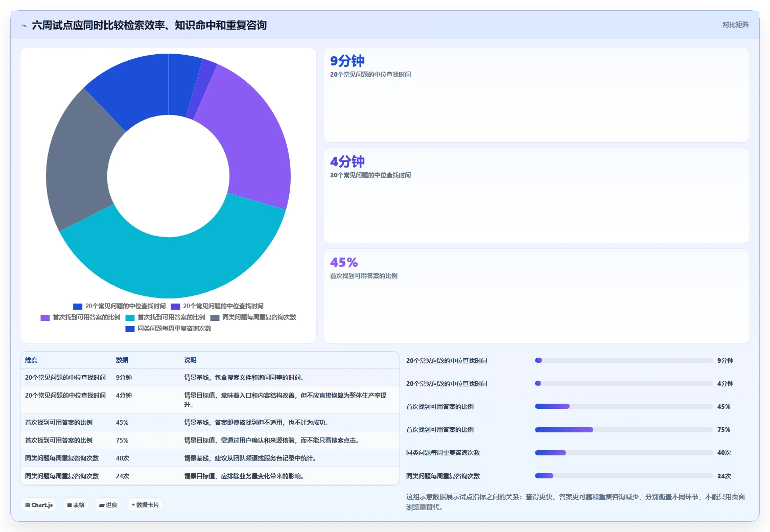Select the 表格 chip
Viewport: 770px width, 532px height.
(76, 505)
